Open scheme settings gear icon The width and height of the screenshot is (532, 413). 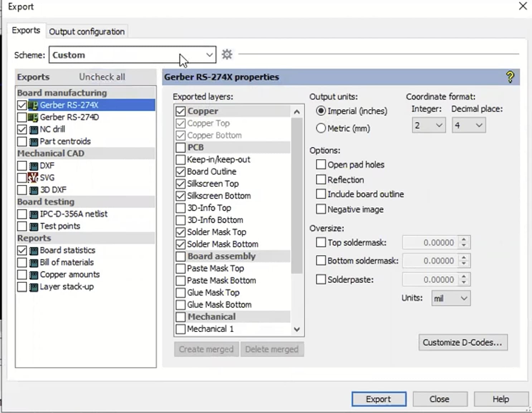tap(227, 54)
